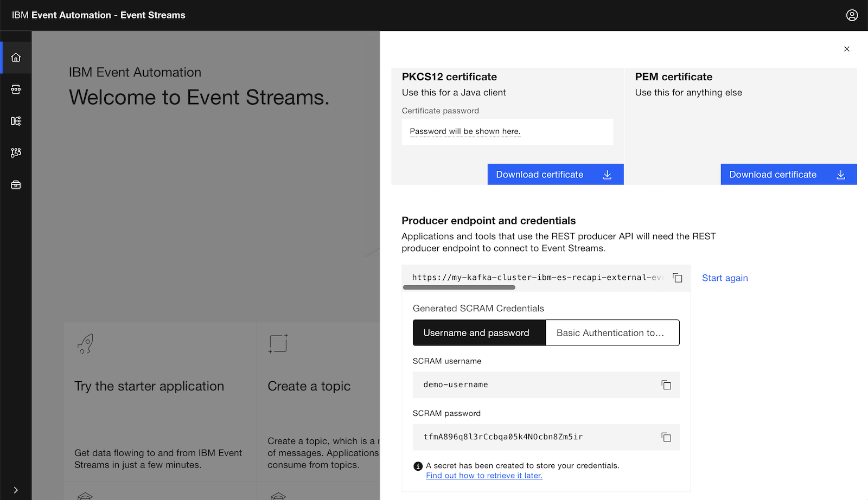
Task: Open the Schema registry sidebar icon
Action: pos(16,121)
